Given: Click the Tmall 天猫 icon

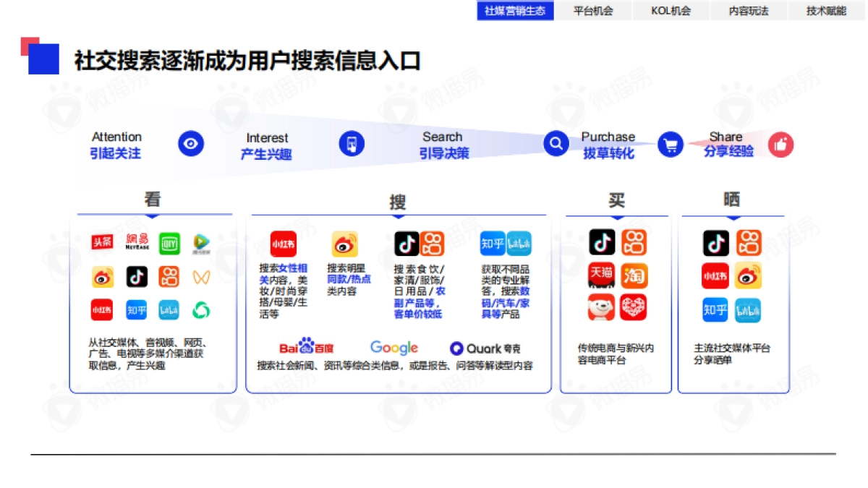Looking at the screenshot, I should pos(602,276).
